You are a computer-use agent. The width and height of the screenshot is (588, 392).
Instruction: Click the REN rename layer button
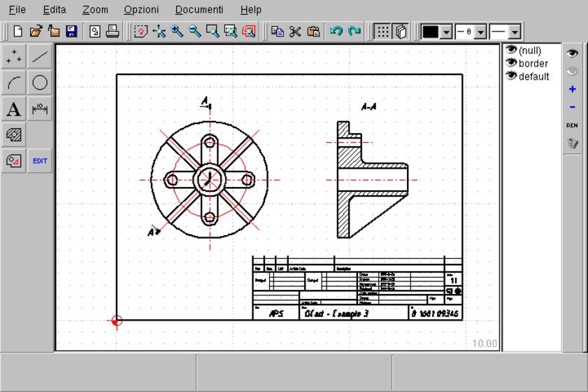[572, 125]
